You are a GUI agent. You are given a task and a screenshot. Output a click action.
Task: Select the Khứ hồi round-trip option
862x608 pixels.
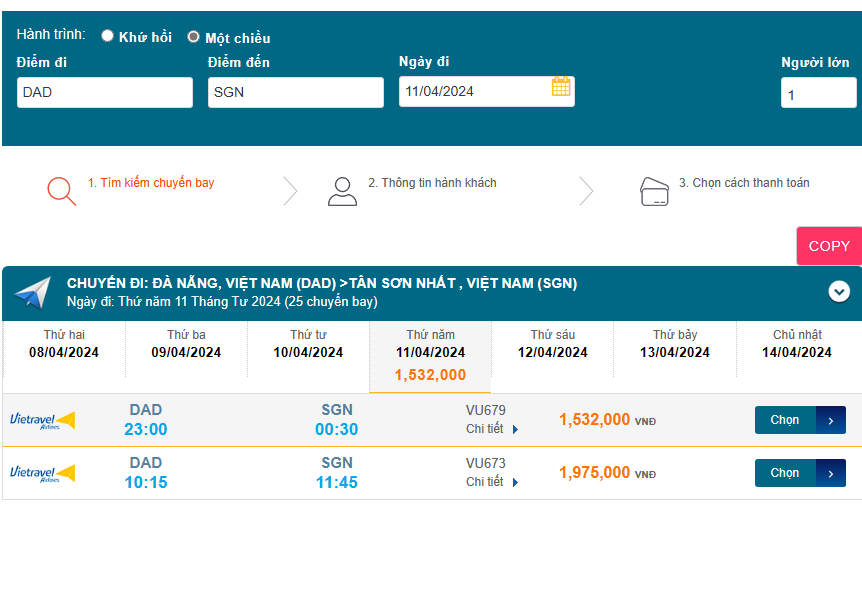click(x=108, y=36)
